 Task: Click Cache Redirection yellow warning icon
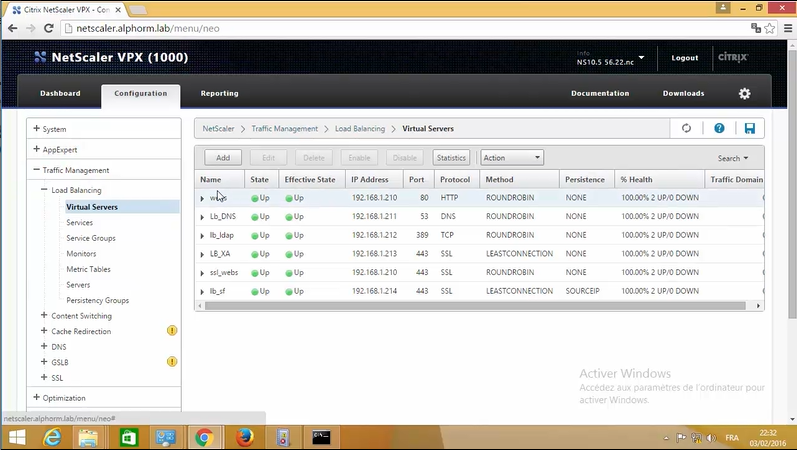172,331
